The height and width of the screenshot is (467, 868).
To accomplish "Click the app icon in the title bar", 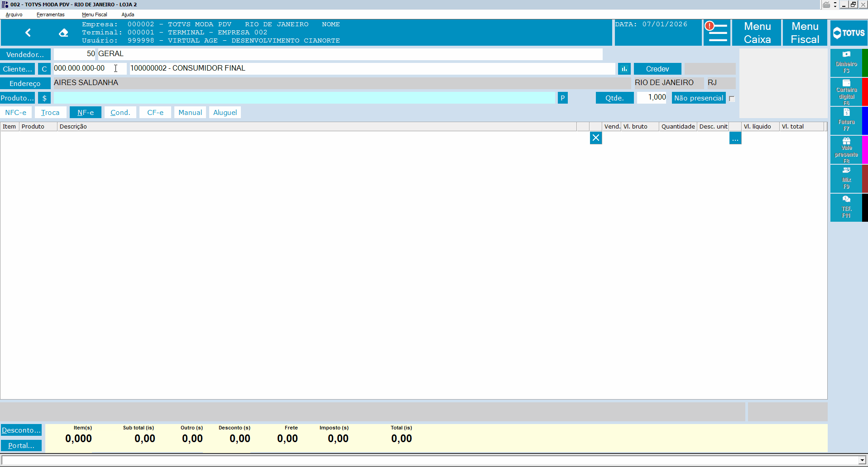I will tap(5, 5).
